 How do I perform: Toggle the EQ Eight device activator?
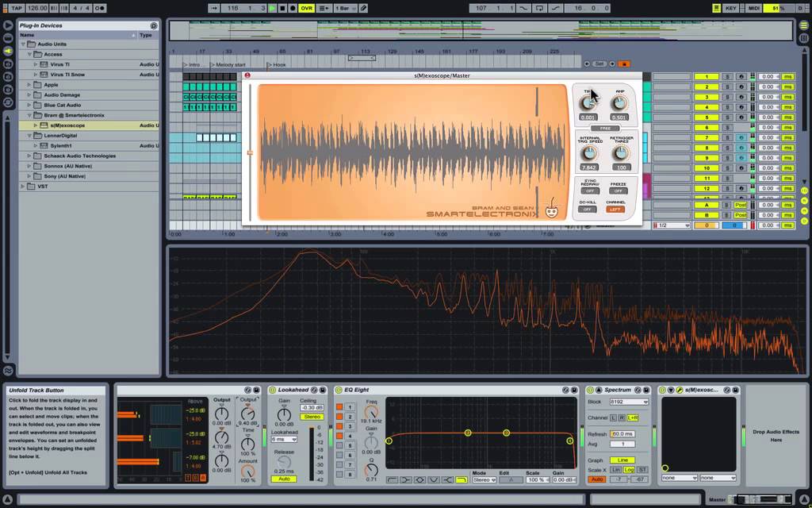[x=339, y=390]
